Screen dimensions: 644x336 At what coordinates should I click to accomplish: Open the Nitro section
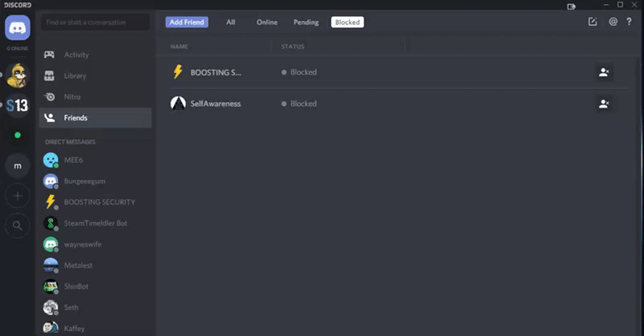95,96
